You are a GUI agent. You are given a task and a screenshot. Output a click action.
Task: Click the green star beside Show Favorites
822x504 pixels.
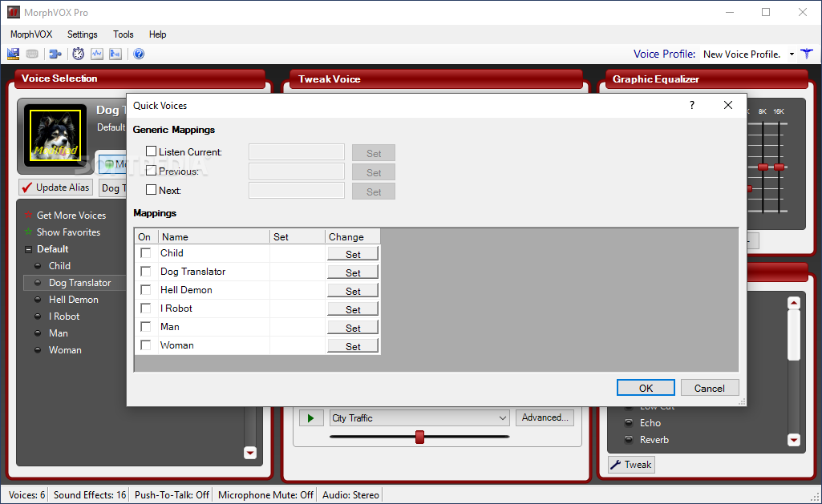[x=28, y=232]
